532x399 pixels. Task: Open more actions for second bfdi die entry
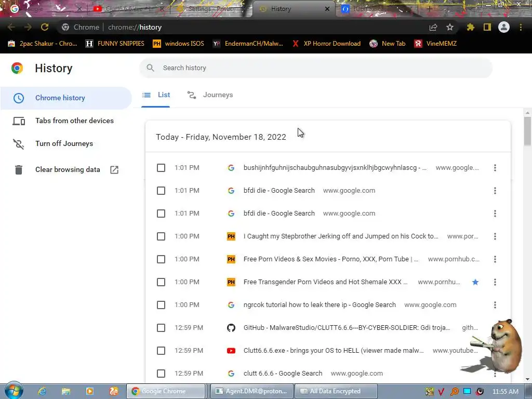coord(495,214)
